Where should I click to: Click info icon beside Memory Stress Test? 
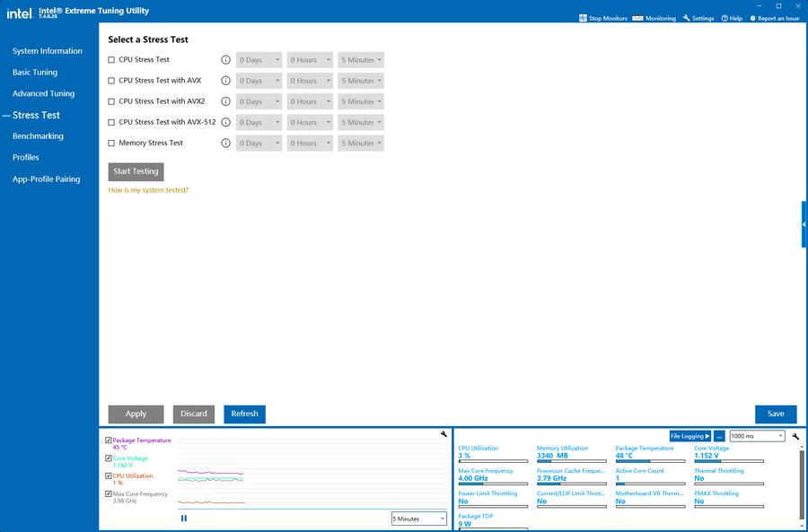coord(225,144)
